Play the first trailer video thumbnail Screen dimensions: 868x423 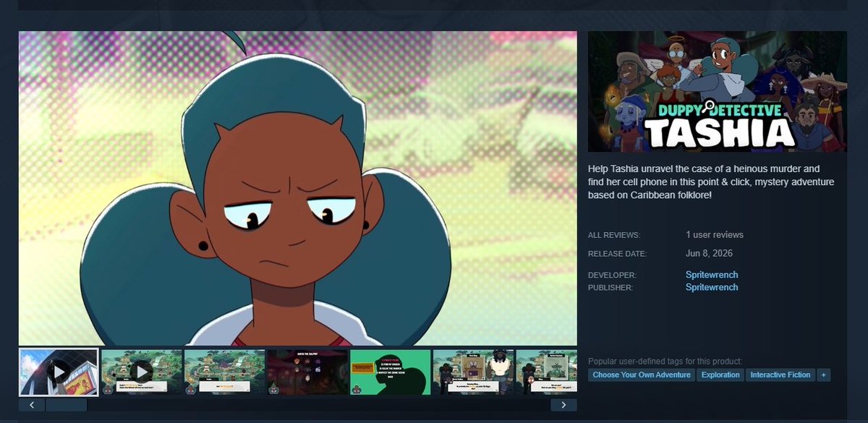click(59, 372)
